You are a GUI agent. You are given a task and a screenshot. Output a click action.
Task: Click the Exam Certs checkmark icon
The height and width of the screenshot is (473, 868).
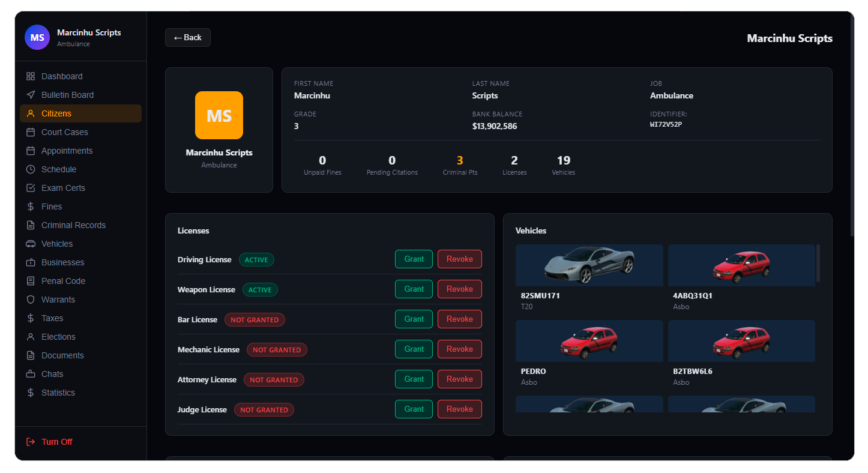click(31, 188)
